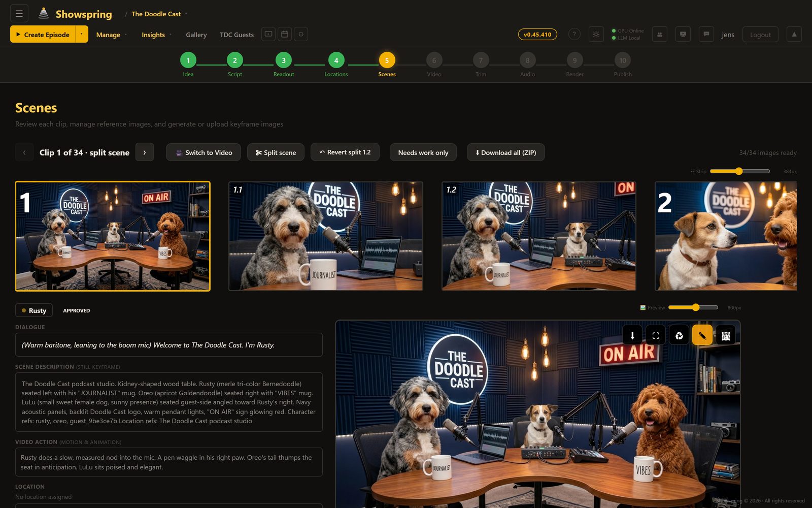The width and height of the screenshot is (812, 508).
Task: Select scene thumbnail 2
Action: click(x=726, y=236)
